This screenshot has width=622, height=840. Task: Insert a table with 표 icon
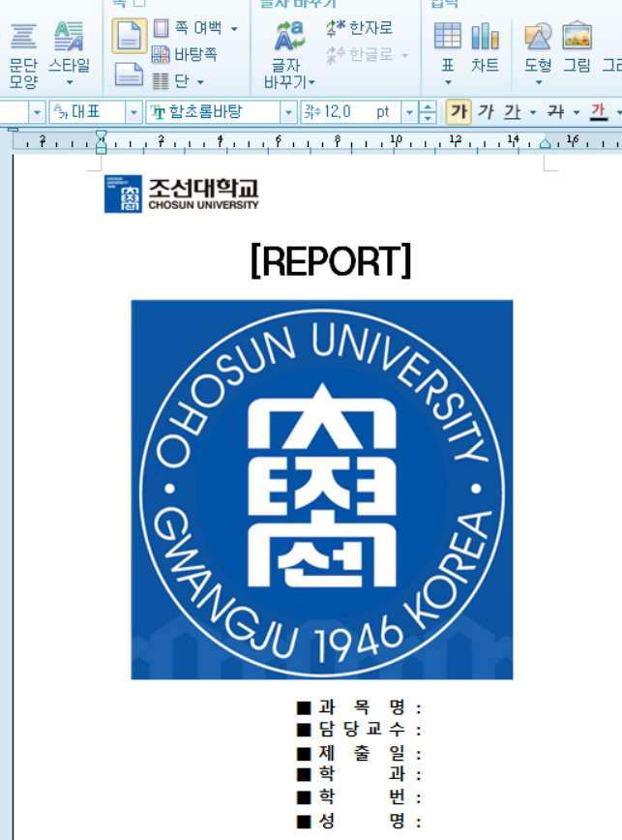[448, 47]
